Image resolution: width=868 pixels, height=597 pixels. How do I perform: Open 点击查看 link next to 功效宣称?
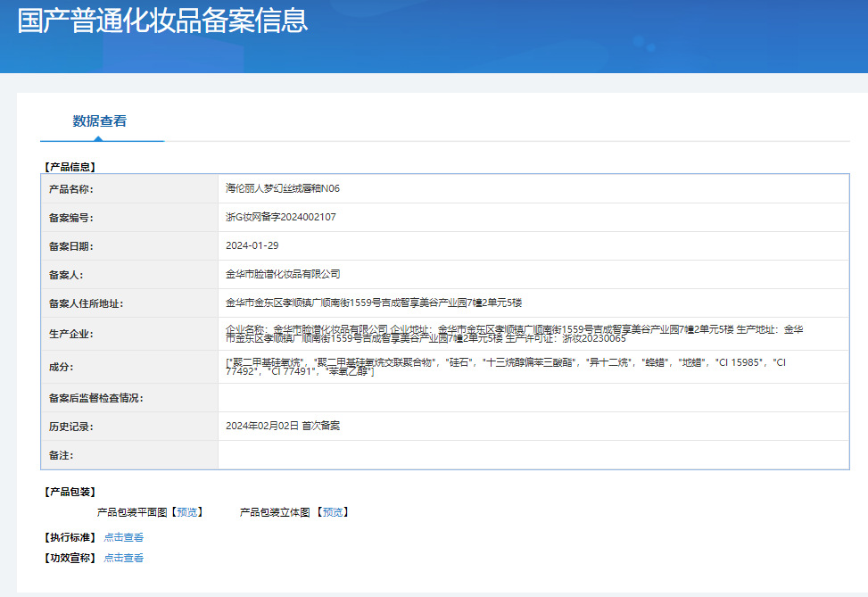(x=123, y=558)
